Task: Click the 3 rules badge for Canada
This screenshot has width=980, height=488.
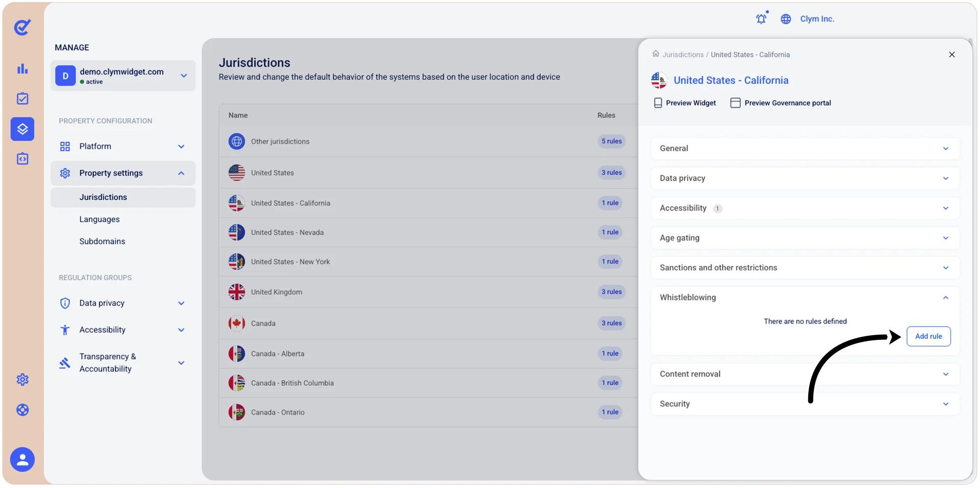Action: click(611, 323)
